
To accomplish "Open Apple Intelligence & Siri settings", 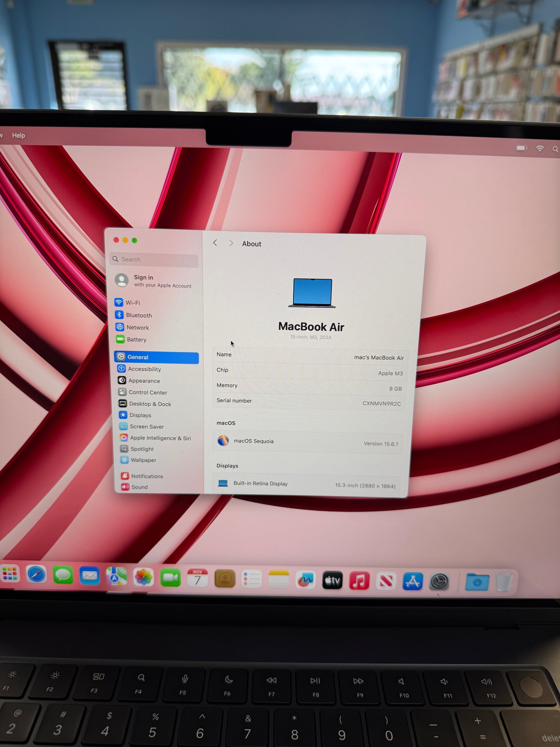I will [160, 438].
